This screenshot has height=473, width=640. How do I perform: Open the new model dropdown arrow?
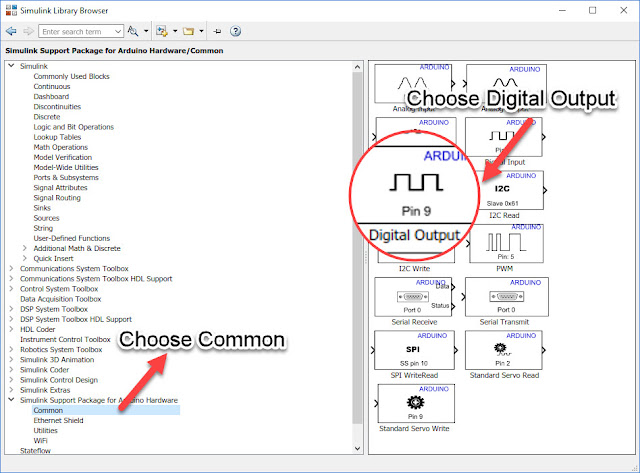[x=175, y=31]
